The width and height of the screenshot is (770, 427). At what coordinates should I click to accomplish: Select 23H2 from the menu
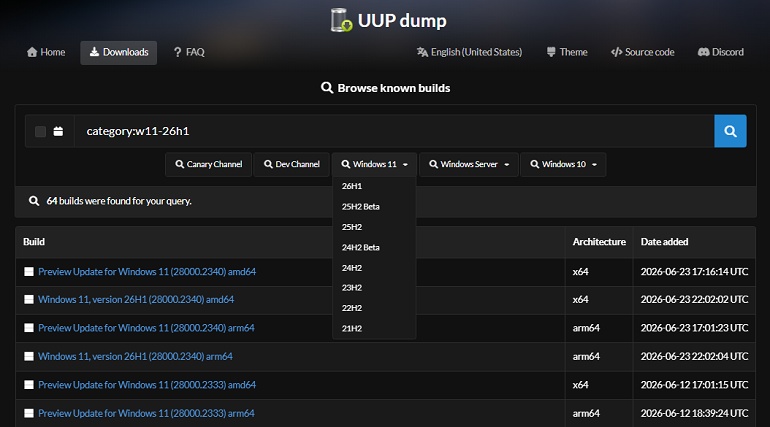point(374,288)
